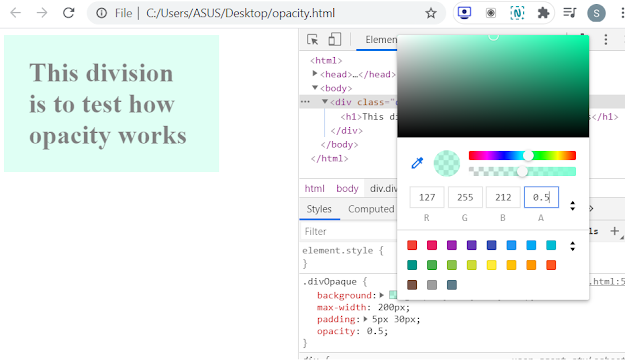Activate the eyedropper color picker tool

(x=417, y=163)
